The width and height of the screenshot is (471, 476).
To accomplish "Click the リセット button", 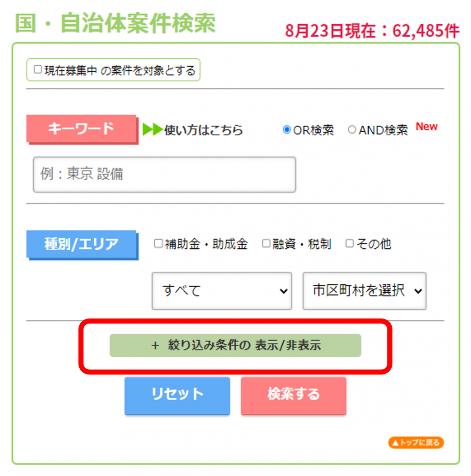I will coord(177,395).
